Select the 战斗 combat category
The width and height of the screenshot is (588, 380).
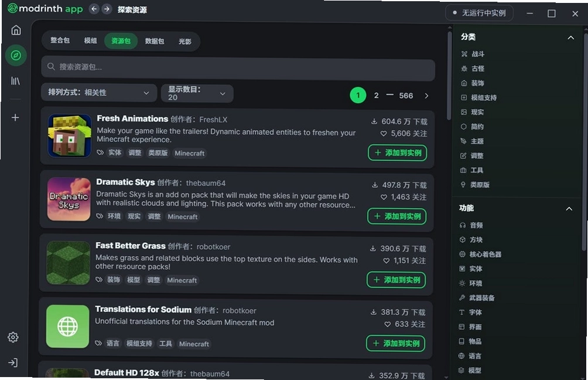click(473, 54)
